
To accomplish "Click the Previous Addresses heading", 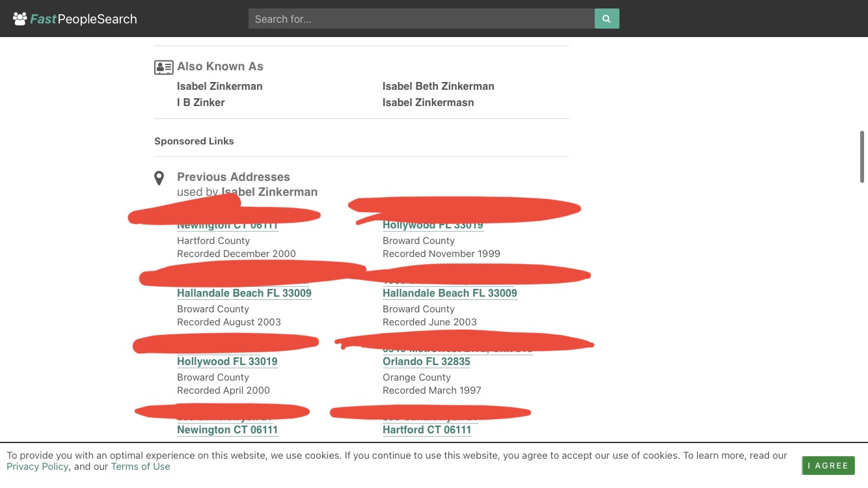I will click(x=234, y=177).
